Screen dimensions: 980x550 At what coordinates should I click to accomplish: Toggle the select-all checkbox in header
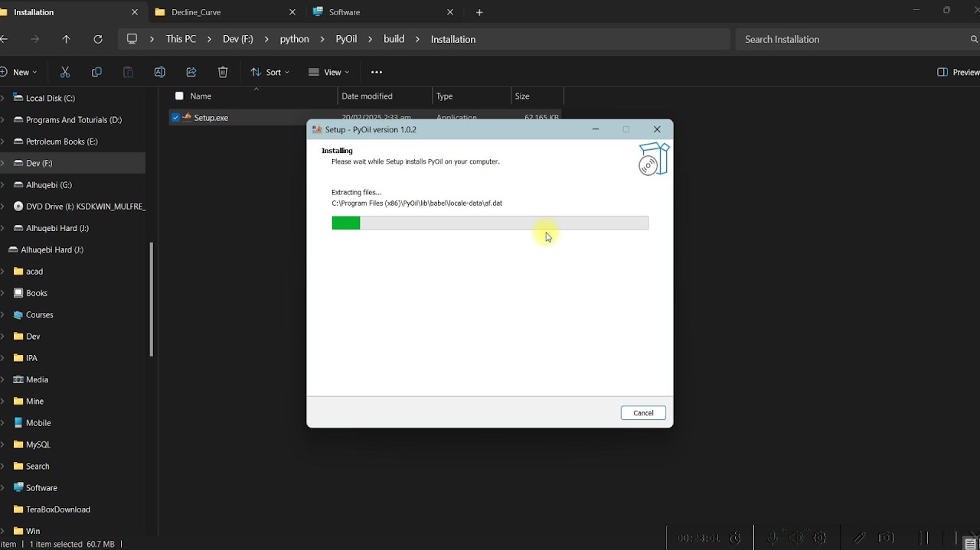pos(179,96)
